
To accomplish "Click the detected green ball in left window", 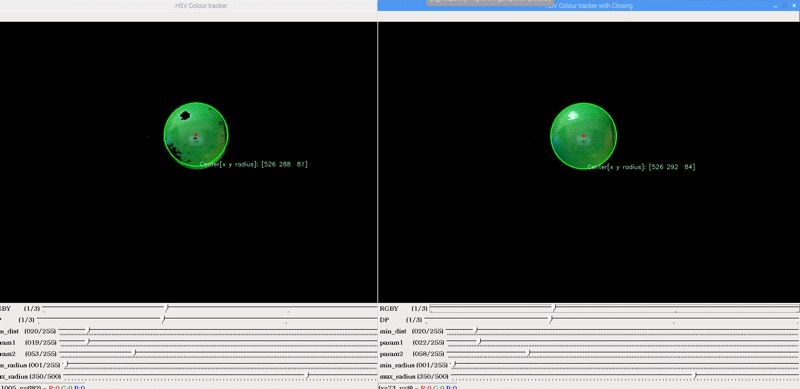I will (x=196, y=135).
